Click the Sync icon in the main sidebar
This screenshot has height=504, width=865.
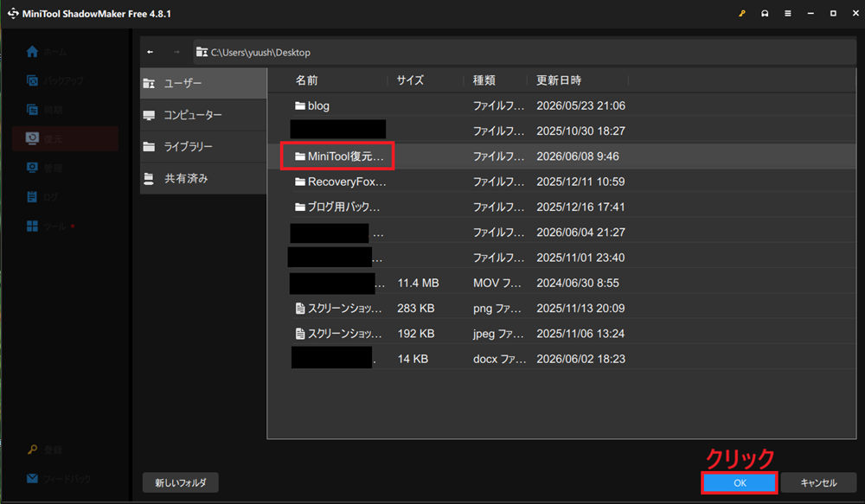tap(33, 110)
